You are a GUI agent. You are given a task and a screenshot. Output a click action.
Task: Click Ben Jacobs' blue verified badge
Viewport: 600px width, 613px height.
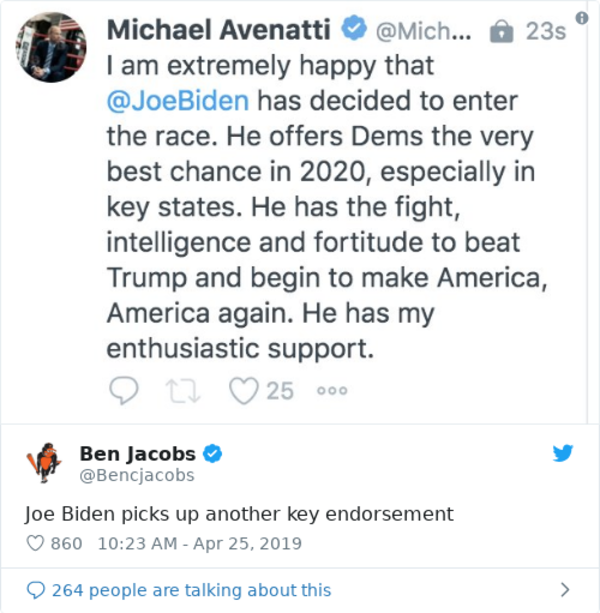pyautogui.click(x=212, y=454)
